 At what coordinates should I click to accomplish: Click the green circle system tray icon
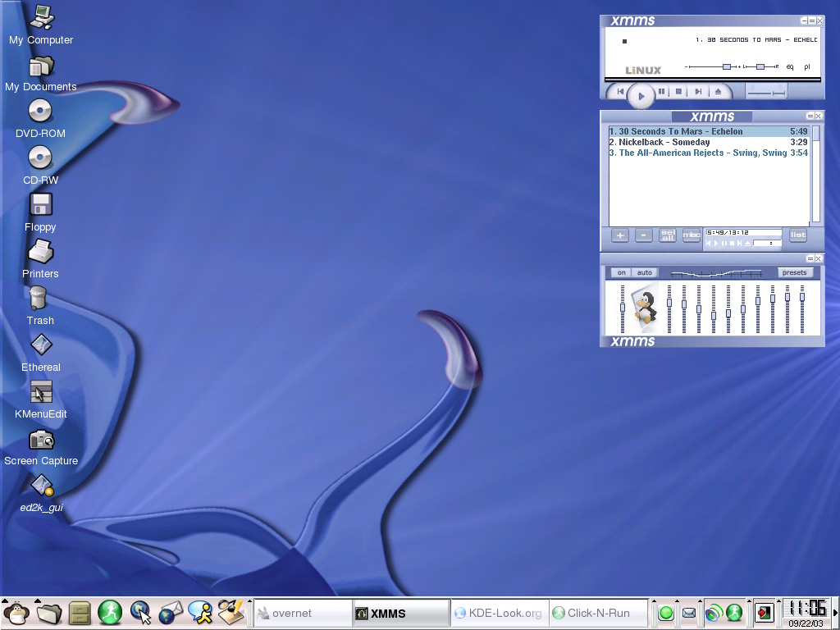(x=666, y=613)
